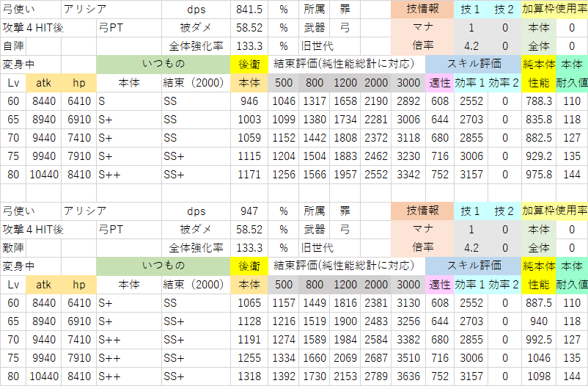This screenshot has height=386, width=588.
Task: Click the 1334 cell
Action: 284,358
